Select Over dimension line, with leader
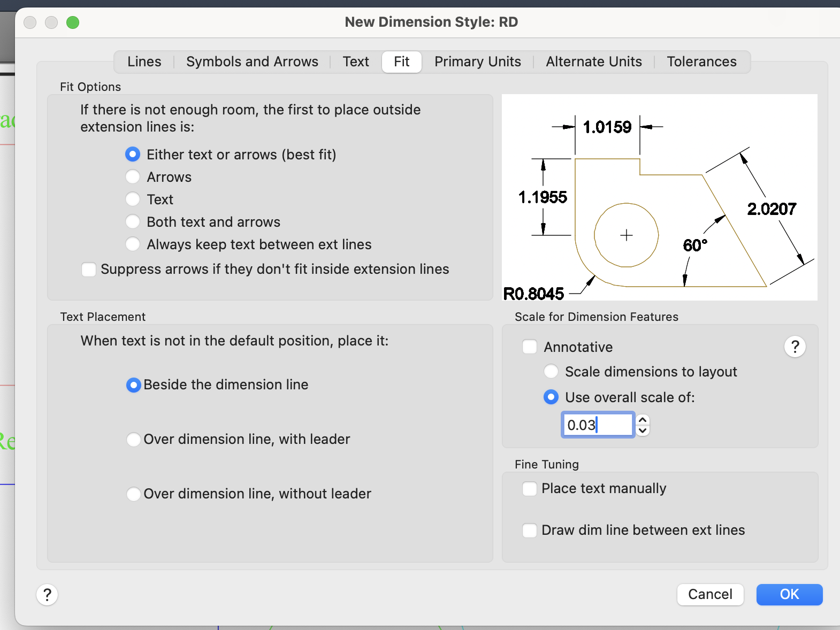840x630 pixels. click(133, 440)
